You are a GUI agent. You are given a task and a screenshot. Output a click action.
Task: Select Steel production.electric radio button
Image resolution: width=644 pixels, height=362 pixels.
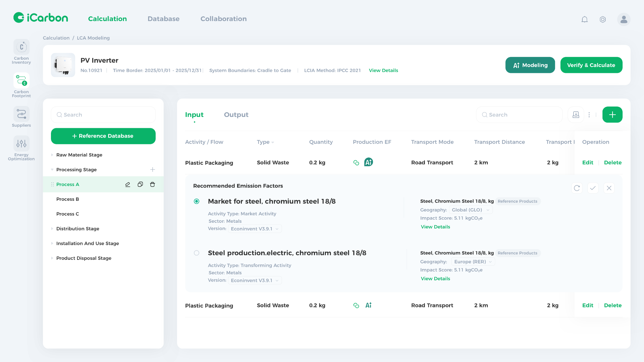point(197,253)
